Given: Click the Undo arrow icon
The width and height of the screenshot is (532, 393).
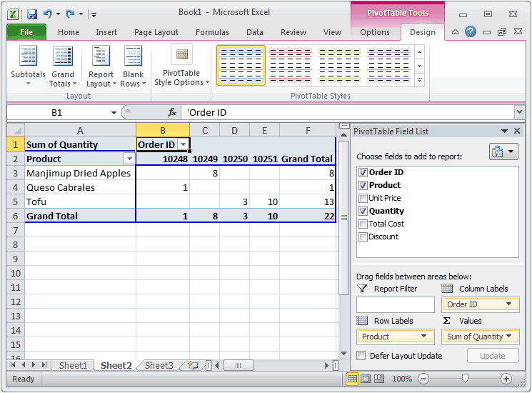Looking at the screenshot, I should [48, 14].
